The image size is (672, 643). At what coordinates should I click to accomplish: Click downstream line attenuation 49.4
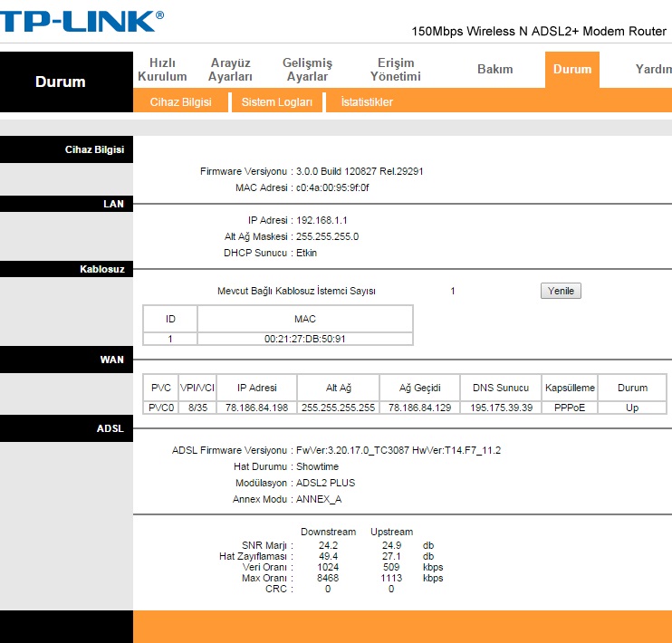tap(328, 556)
